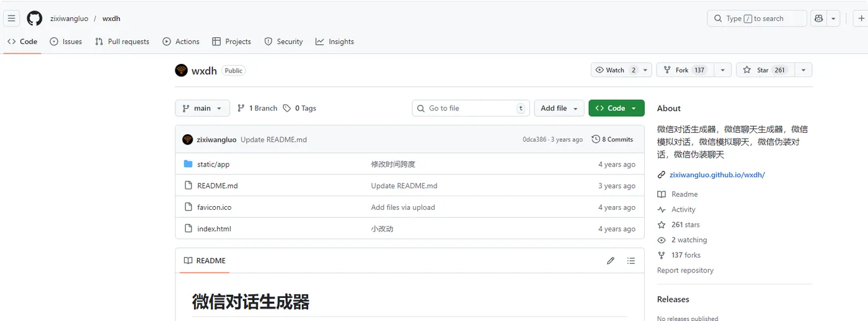Open the main branch selector
Image resolution: width=868 pixels, height=321 pixels.
pyautogui.click(x=202, y=108)
